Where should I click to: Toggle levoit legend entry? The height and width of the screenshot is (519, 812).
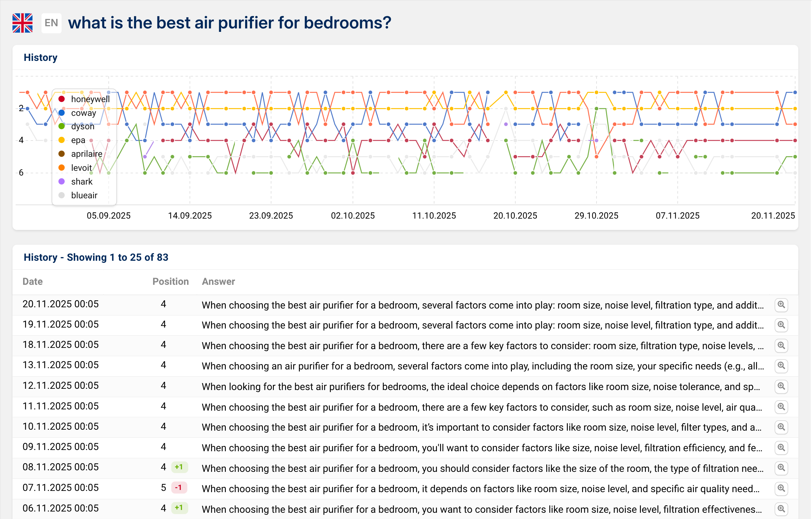(x=81, y=168)
